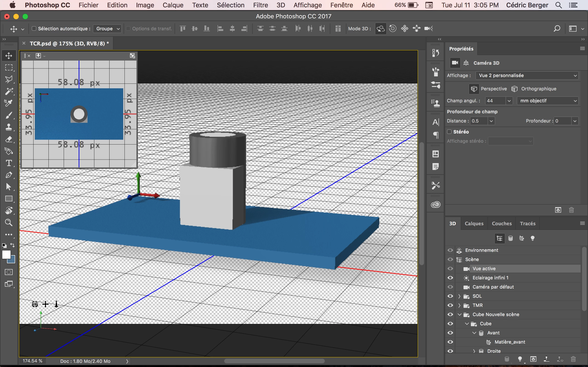Filter 3D panel by meshes icon
Image resolution: width=588 pixels, height=367 pixels.
click(511, 238)
